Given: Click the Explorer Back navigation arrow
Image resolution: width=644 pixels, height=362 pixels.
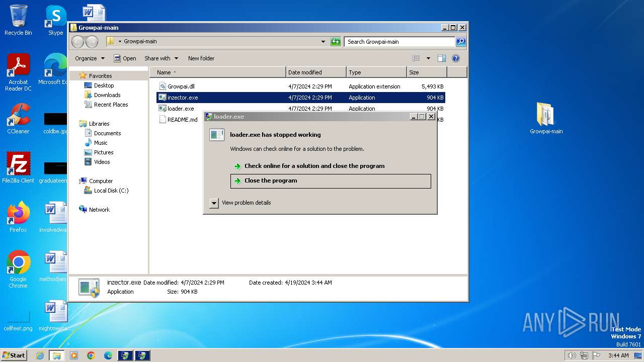Looking at the screenshot, I should (77, 42).
